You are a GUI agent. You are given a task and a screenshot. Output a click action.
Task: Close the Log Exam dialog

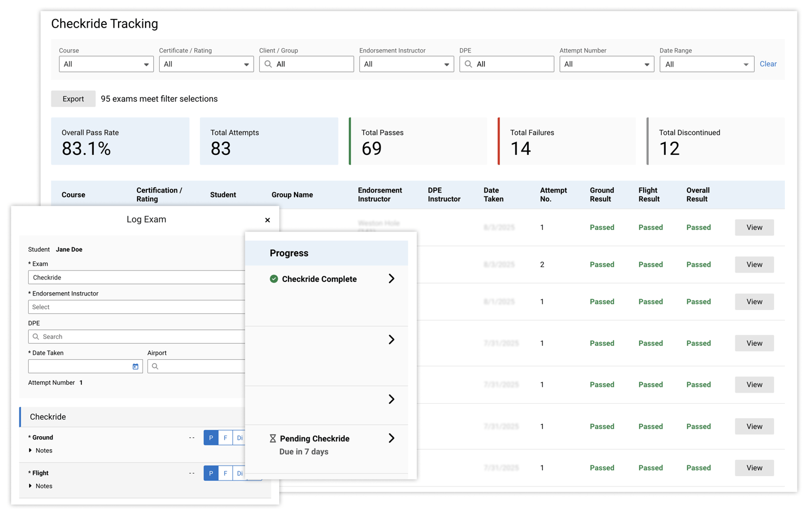click(267, 220)
